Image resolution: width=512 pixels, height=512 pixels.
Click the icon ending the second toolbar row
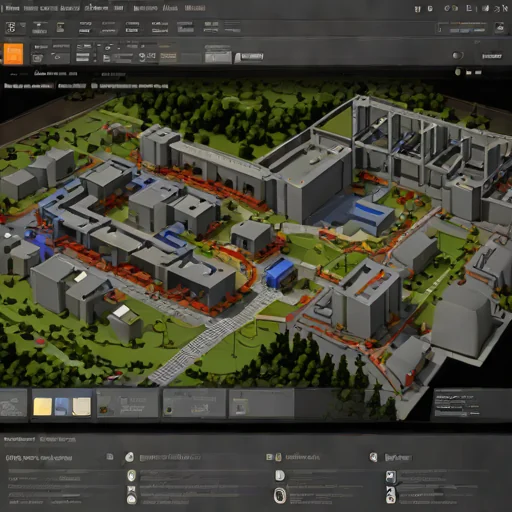click(x=500, y=27)
